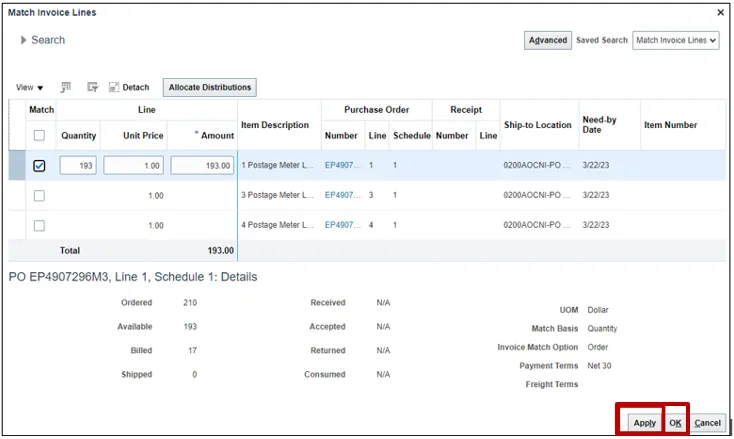Open purchase order link for line 3
This screenshot has height=439, width=734.
(x=341, y=196)
